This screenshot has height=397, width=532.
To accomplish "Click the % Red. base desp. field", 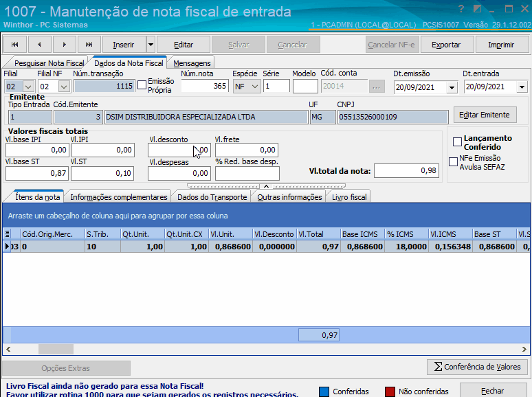I will (247, 173).
